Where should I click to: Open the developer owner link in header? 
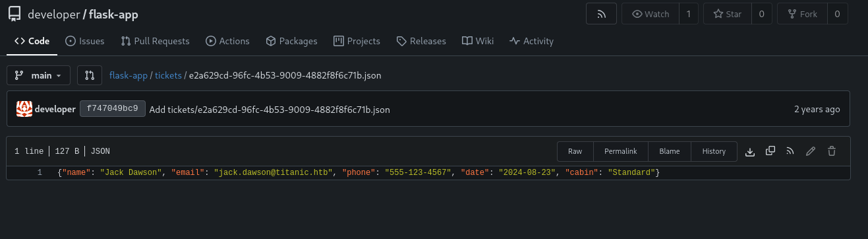coord(53,15)
